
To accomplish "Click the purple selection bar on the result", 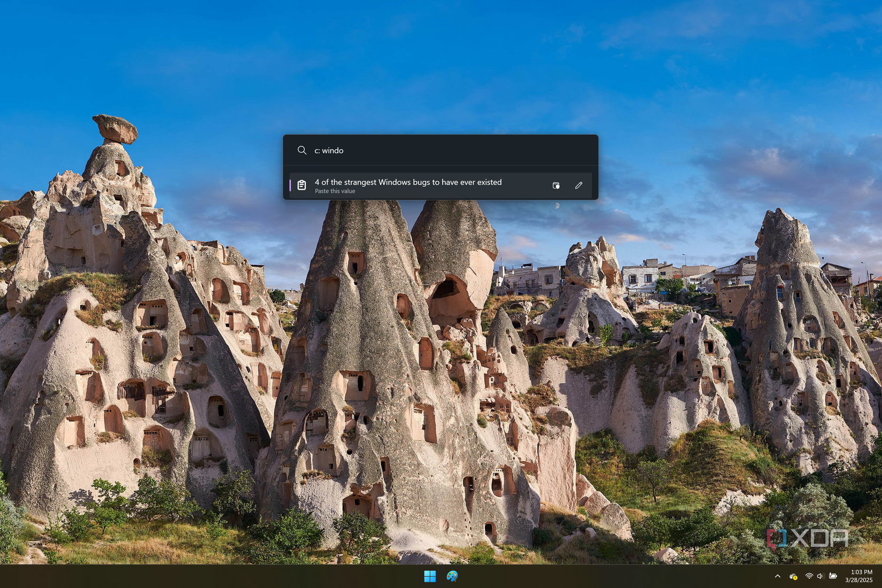I will pyautogui.click(x=290, y=185).
